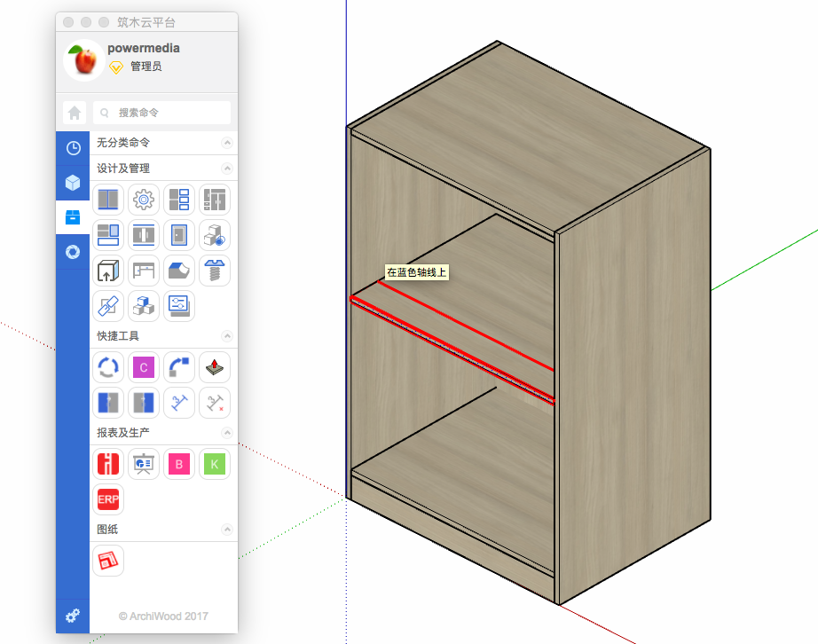Switch to the 3D cube sidebar tab
The image size is (818, 644).
[73, 183]
